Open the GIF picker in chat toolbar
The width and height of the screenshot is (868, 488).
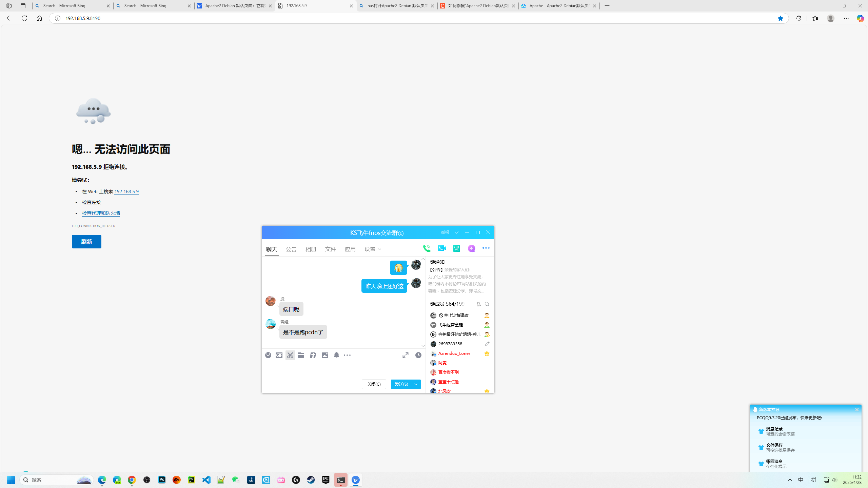tap(279, 355)
